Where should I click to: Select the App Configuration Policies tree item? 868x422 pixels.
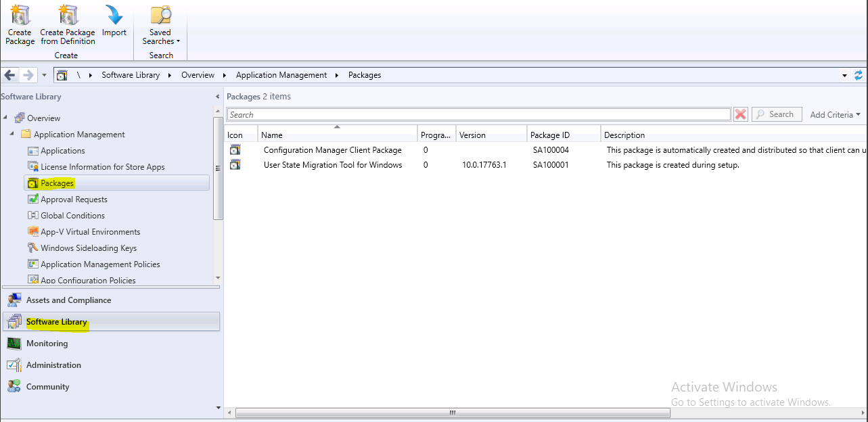[88, 280]
